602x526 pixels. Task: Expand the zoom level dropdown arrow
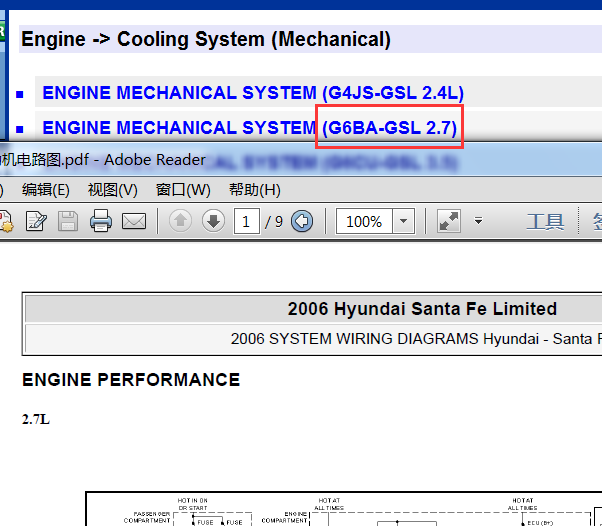(404, 221)
